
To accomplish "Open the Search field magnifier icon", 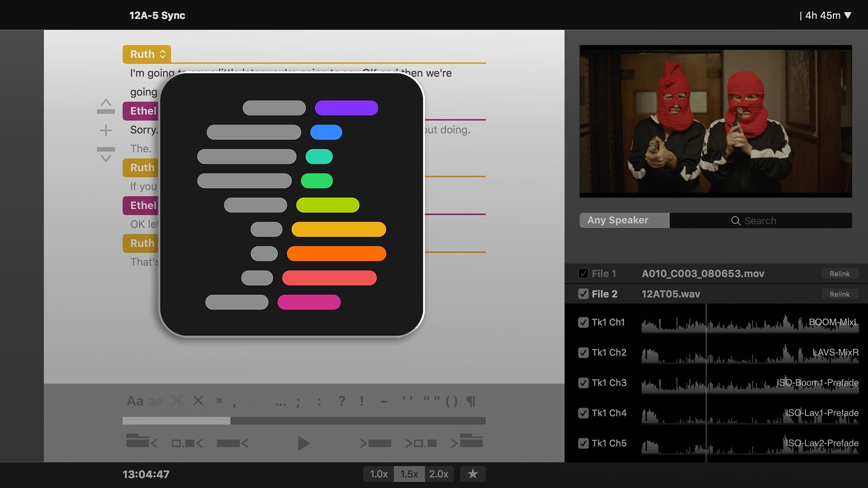I will tap(737, 221).
